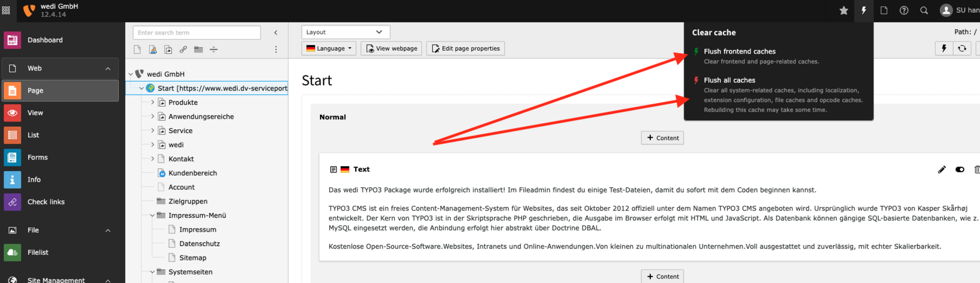The image size is (980, 283).
Task: Open bookmarks star in top bar
Action: coord(843,10)
